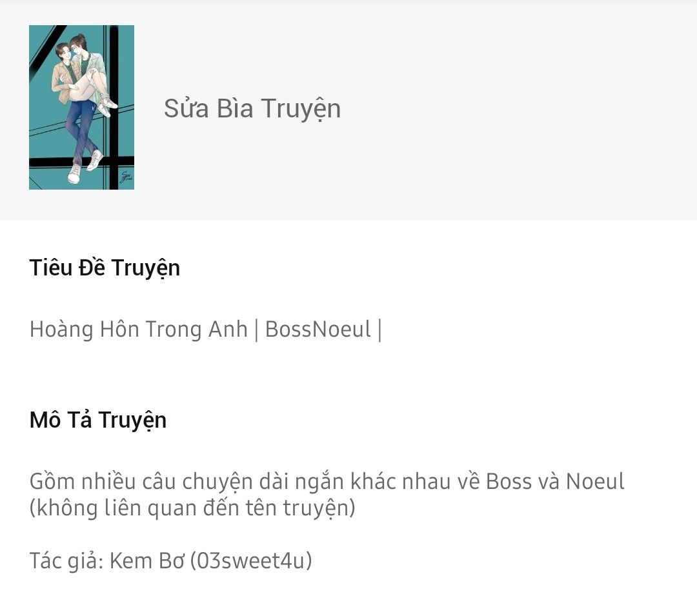
Task: Open the Sửa Bìa Truyện cover editor
Action: (x=252, y=109)
